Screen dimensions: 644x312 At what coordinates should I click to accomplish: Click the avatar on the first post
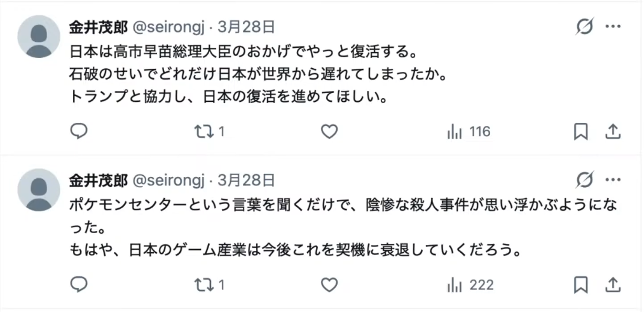coord(39,36)
